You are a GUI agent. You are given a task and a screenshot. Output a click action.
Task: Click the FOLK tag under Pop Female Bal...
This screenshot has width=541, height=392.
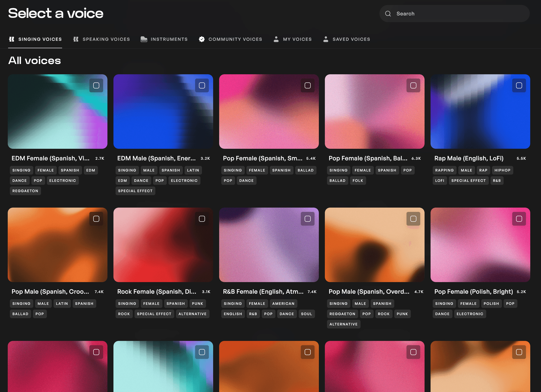358,180
